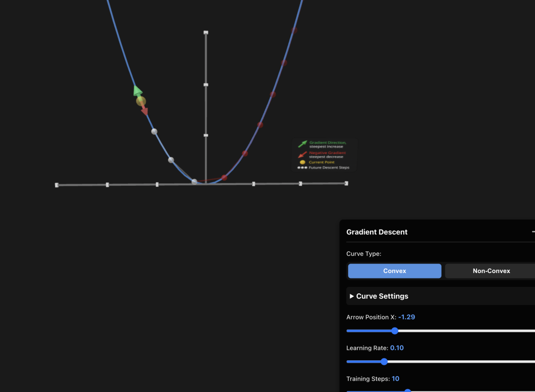Click the Arrow Position X slider handle
The height and width of the screenshot is (392, 535).
(x=395, y=331)
